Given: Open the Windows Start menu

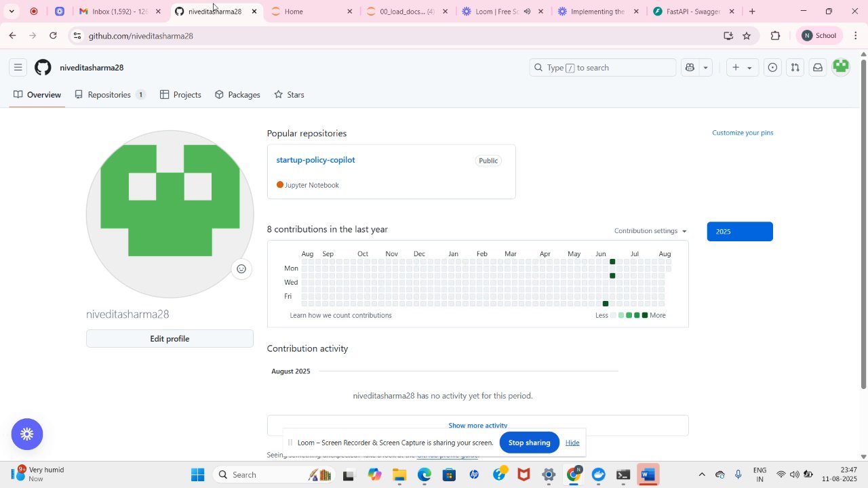Looking at the screenshot, I should 197,475.
